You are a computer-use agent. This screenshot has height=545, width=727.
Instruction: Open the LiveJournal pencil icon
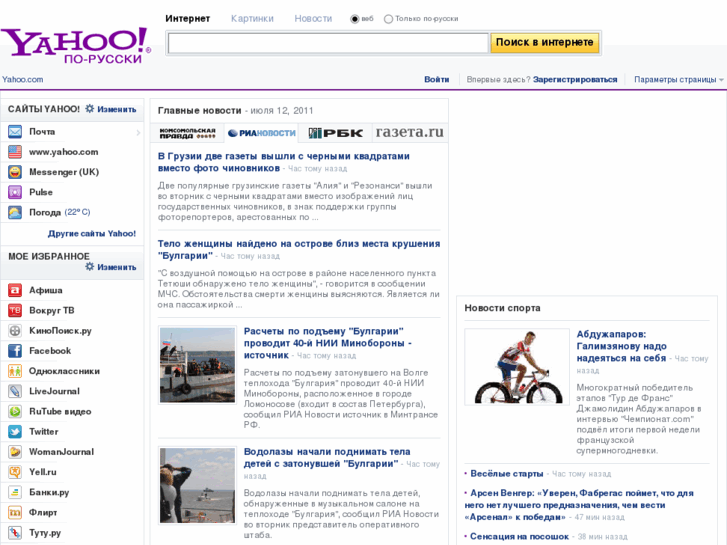(15, 391)
